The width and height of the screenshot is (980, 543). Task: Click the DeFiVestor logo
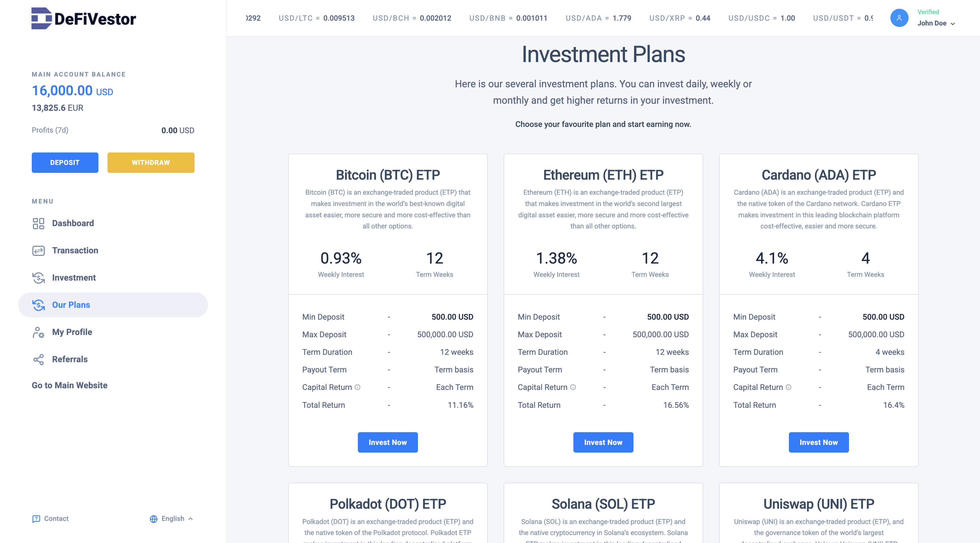(83, 18)
